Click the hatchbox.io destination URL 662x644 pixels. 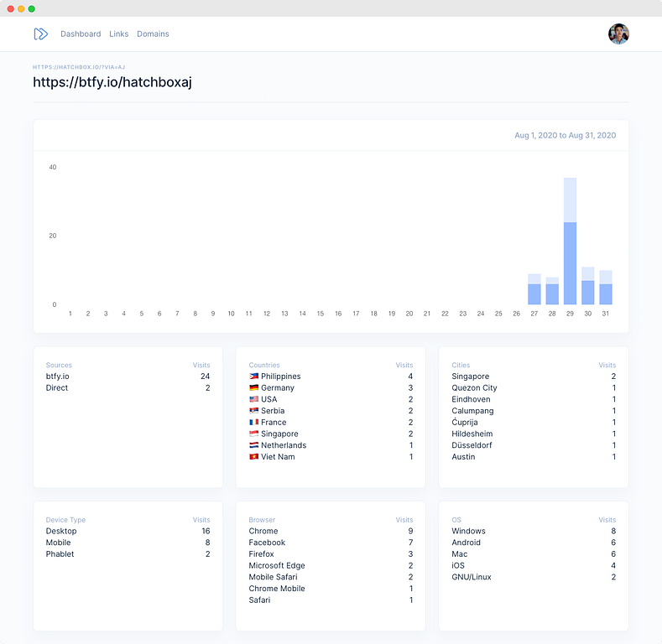point(79,66)
